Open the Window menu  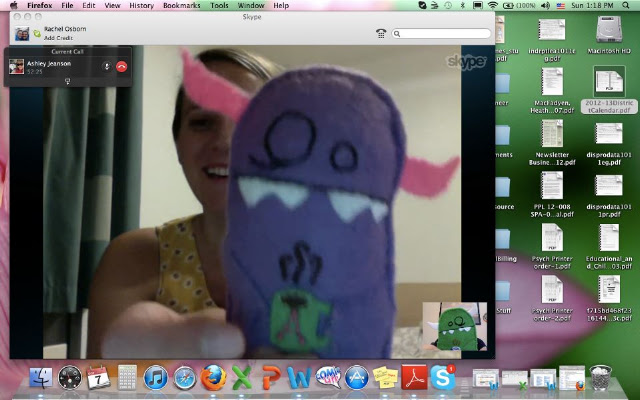[x=251, y=5]
